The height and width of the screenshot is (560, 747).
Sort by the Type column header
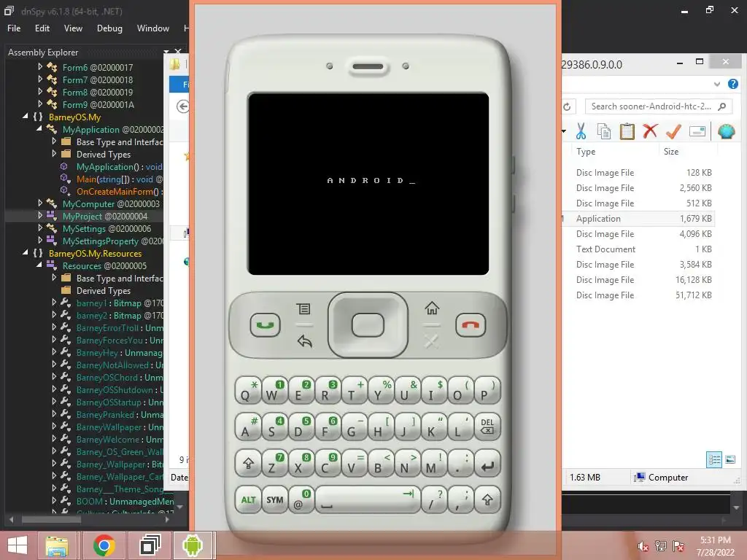click(586, 152)
